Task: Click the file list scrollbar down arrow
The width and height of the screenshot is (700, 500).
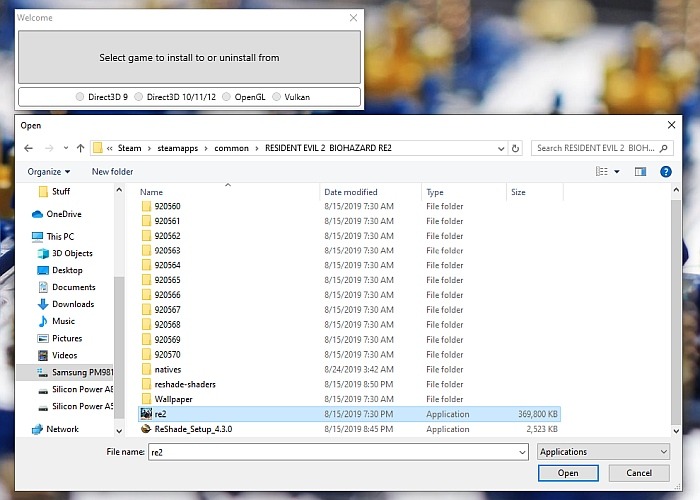Action: point(676,431)
